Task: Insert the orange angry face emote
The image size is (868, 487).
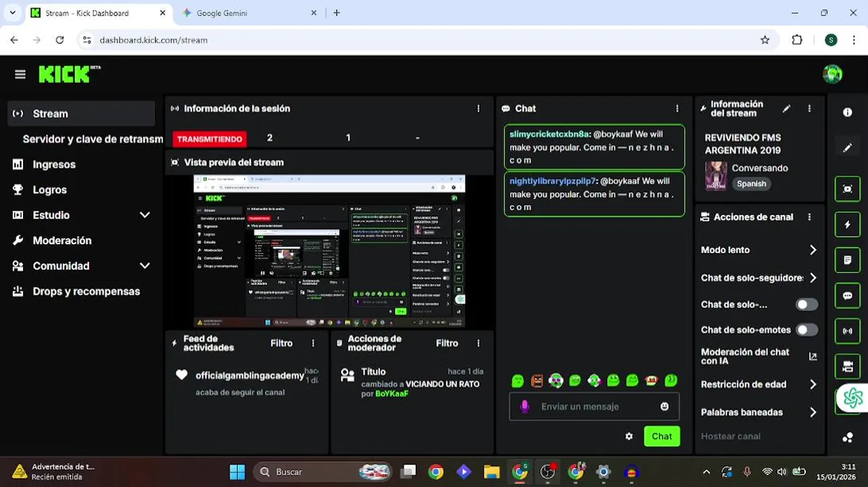Action: click(x=537, y=381)
